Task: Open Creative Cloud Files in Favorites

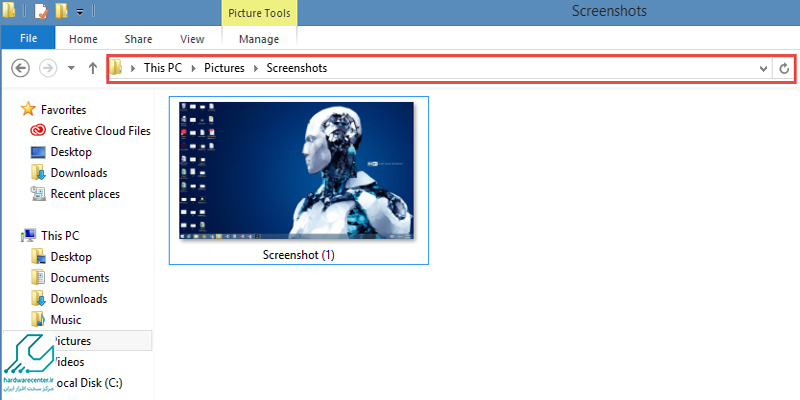Action: pyautogui.click(x=101, y=131)
